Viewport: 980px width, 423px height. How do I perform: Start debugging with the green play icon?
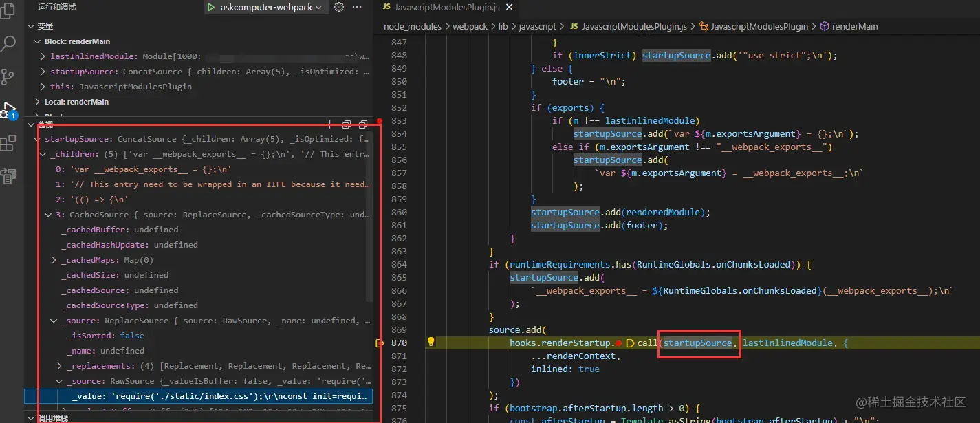point(210,7)
